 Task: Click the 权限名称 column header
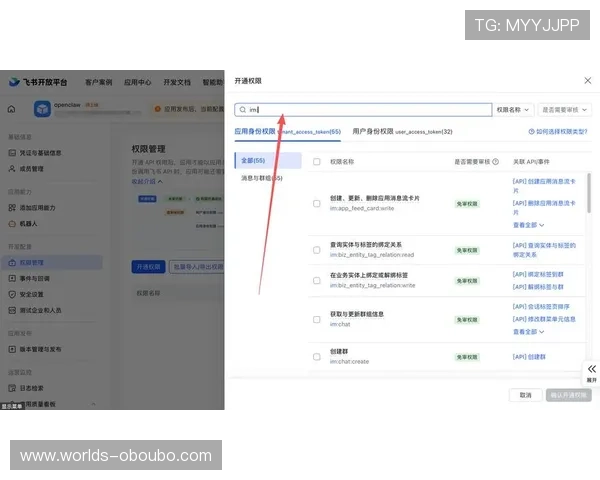(342, 162)
